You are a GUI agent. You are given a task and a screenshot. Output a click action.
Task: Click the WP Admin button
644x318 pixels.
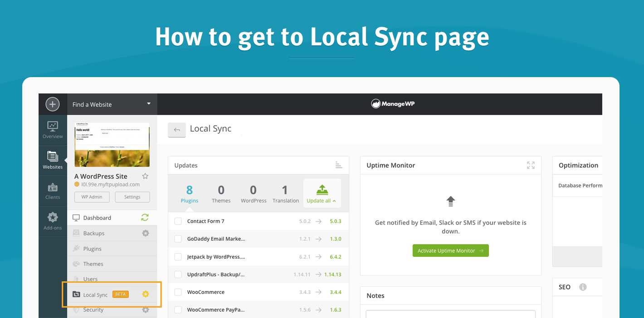point(92,197)
